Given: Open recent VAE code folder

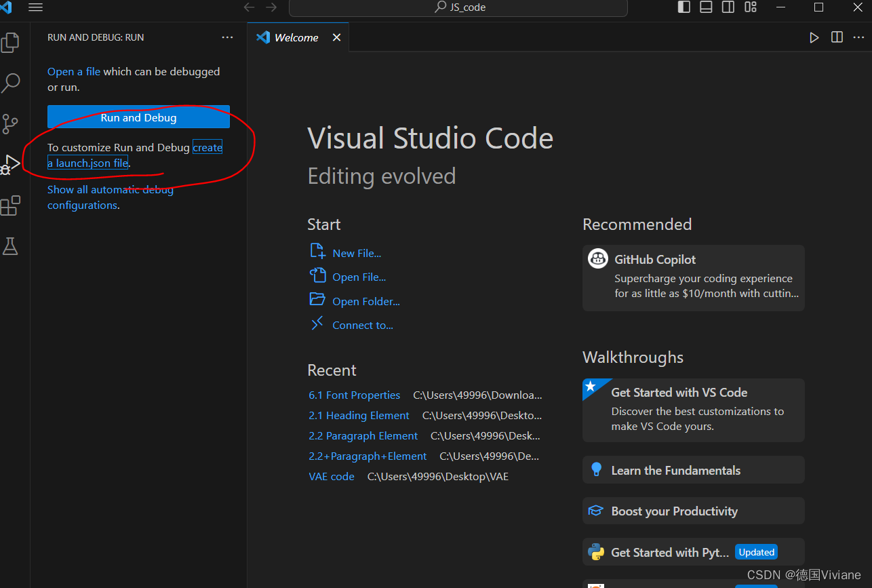Looking at the screenshot, I should (x=332, y=476).
